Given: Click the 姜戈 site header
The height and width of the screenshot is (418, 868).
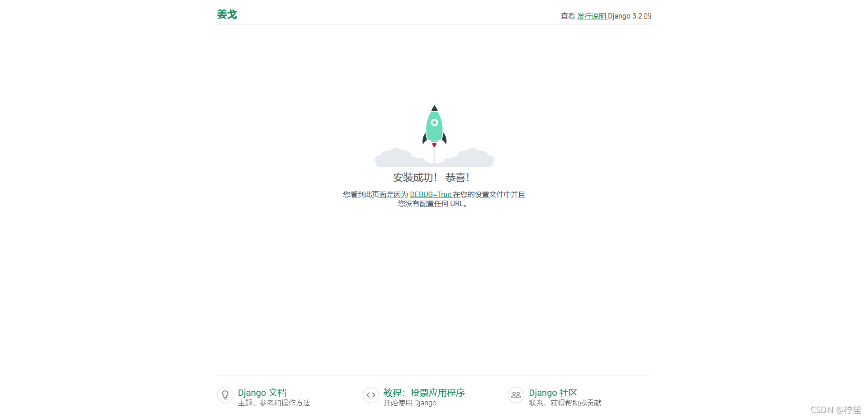Looking at the screenshot, I should tap(227, 14).
